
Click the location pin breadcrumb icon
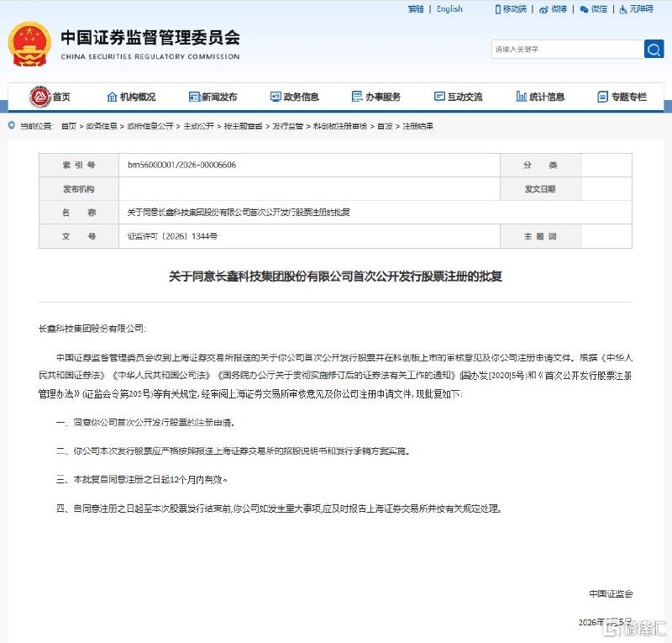pos(12,125)
